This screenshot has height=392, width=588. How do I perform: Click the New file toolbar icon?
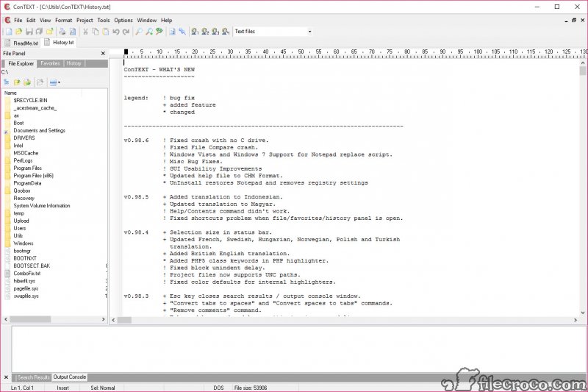(x=9, y=32)
